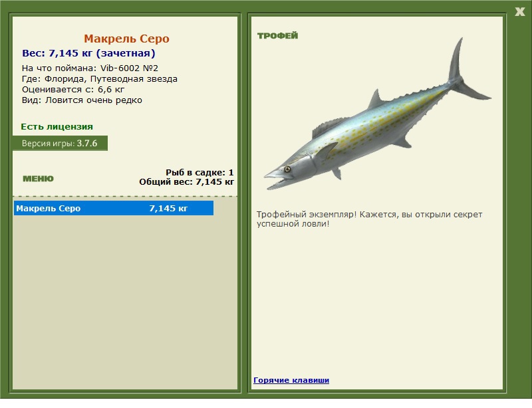
Task: Click the Вес: 7,145 кг (зачетная) line
Action: (88, 53)
